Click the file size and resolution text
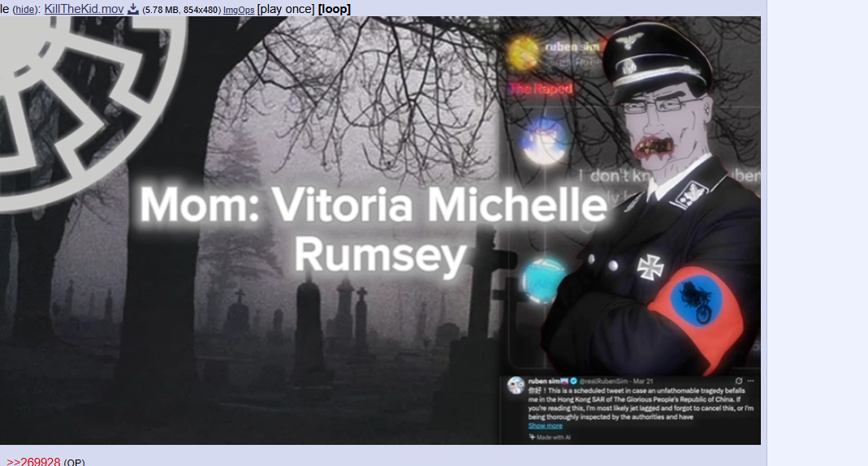868x466 pixels. (x=181, y=10)
